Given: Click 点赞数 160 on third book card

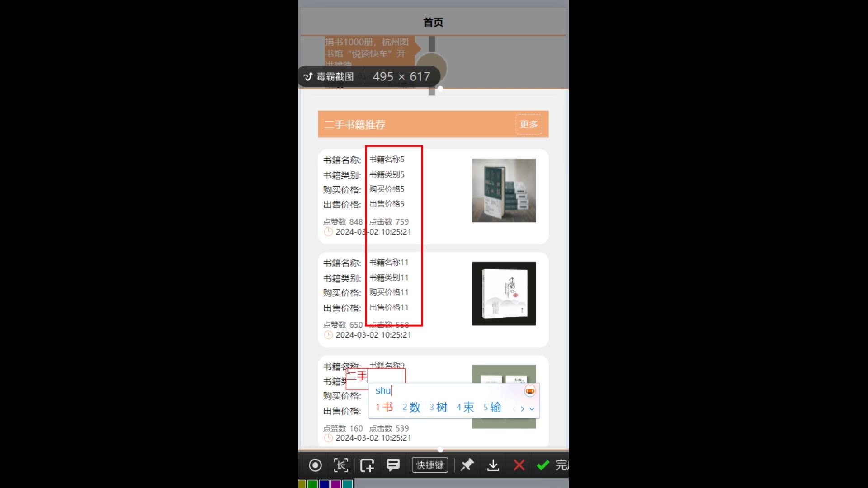Looking at the screenshot, I should coord(343,428).
